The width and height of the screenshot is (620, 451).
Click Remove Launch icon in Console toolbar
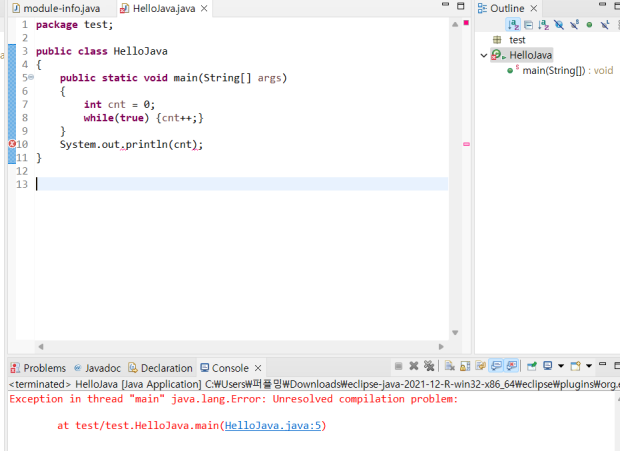pyautogui.click(x=414, y=367)
